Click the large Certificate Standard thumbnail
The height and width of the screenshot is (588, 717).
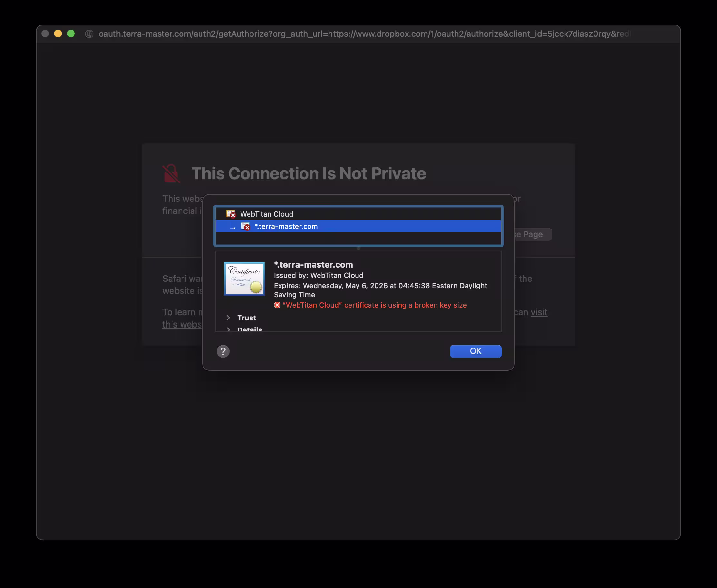pos(244,279)
